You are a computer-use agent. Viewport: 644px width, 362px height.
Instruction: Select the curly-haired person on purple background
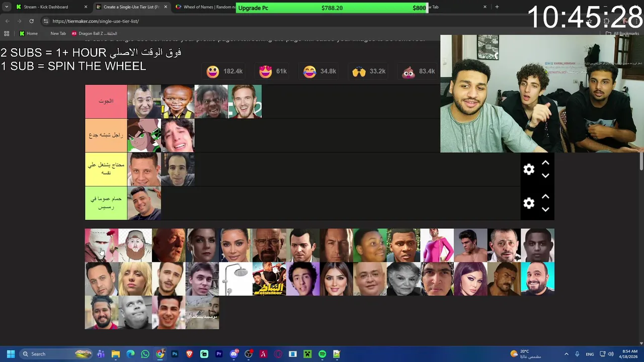[303, 279]
